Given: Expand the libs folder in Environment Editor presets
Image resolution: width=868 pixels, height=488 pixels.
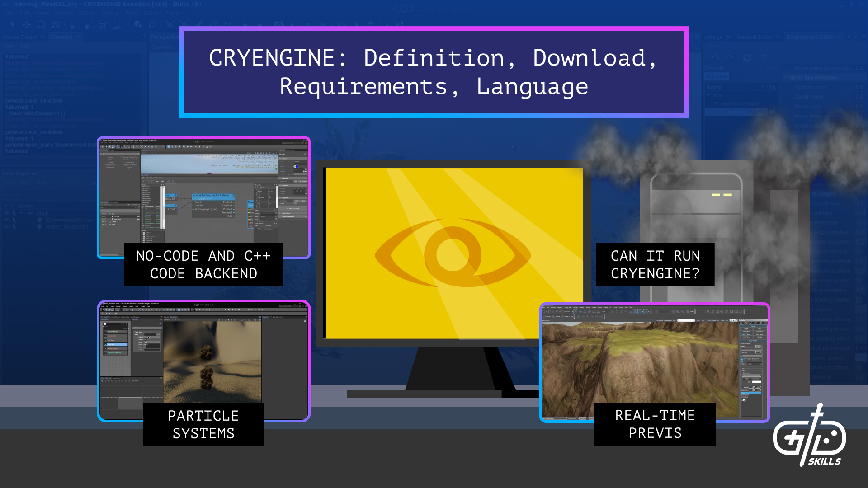Looking at the screenshot, I should tap(708, 95).
